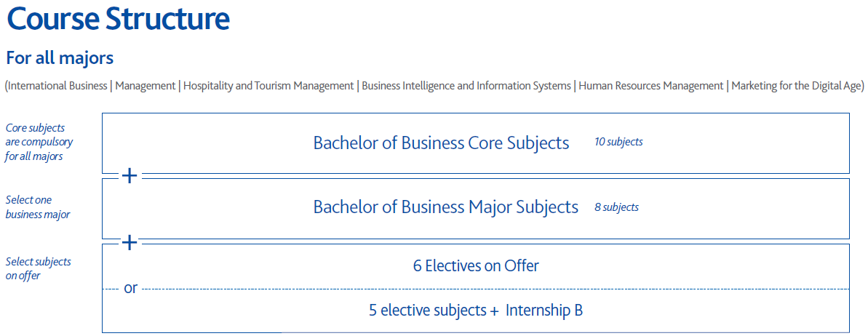Image resolution: width=868 pixels, height=336 pixels.
Task: Select 5 elective subjects + Internship B option
Action: (x=476, y=310)
